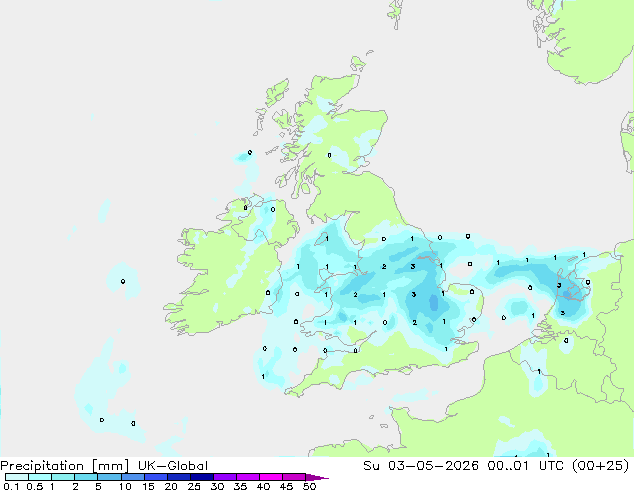Click the 0 value marker over central Scotland
This screenshot has width=634, height=490.
pos(329,155)
